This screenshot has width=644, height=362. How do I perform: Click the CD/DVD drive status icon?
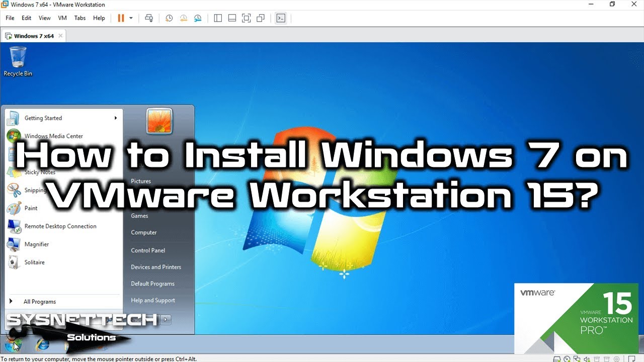[567, 359]
